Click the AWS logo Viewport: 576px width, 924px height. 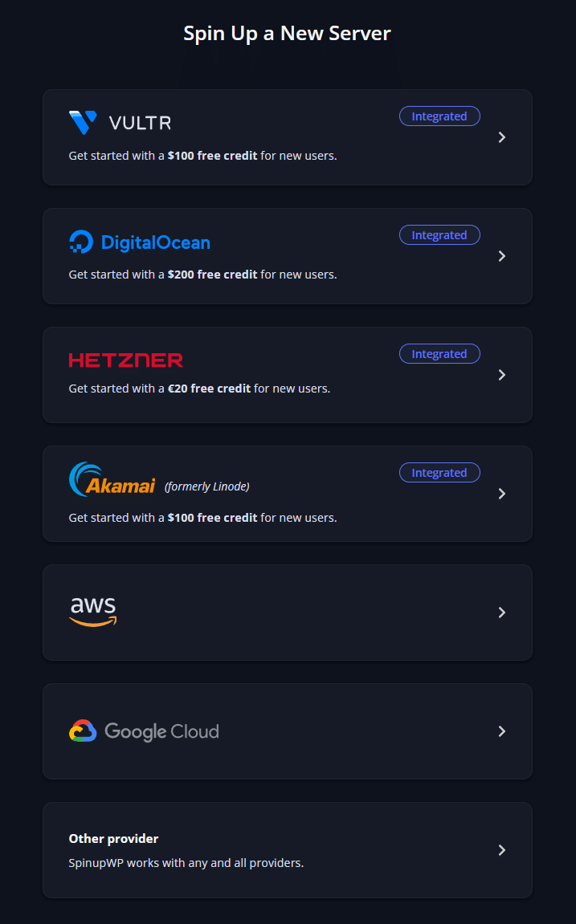(93, 612)
